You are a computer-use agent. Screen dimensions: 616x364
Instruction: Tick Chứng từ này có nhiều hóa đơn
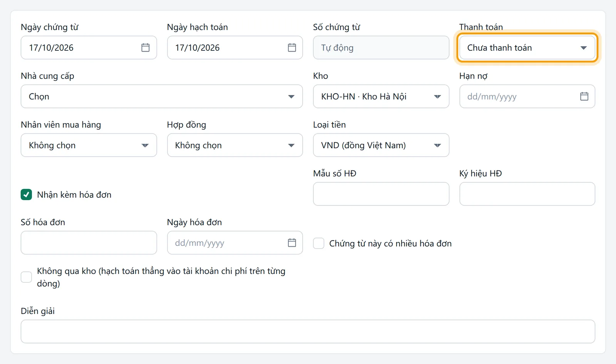coord(318,243)
